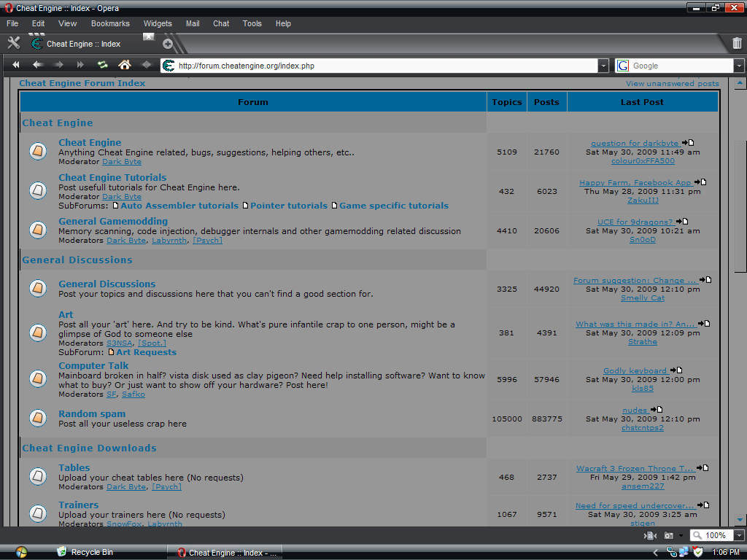Click the vertical scrollbar thumb
The width and height of the screenshot is (747, 560).
[x=740, y=206]
